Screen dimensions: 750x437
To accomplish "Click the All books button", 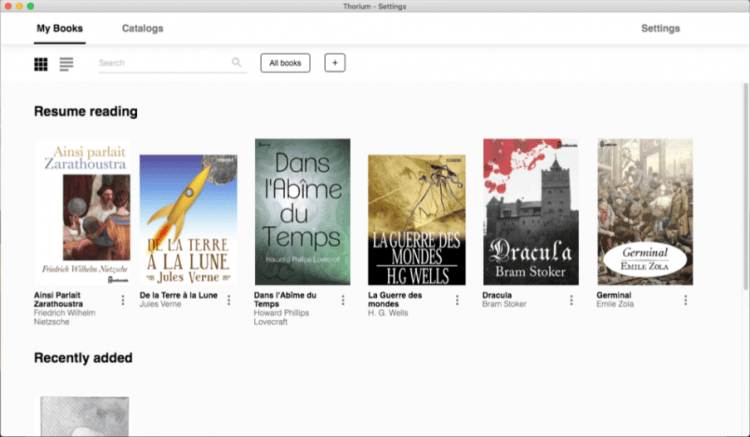I will pyautogui.click(x=285, y=63).
